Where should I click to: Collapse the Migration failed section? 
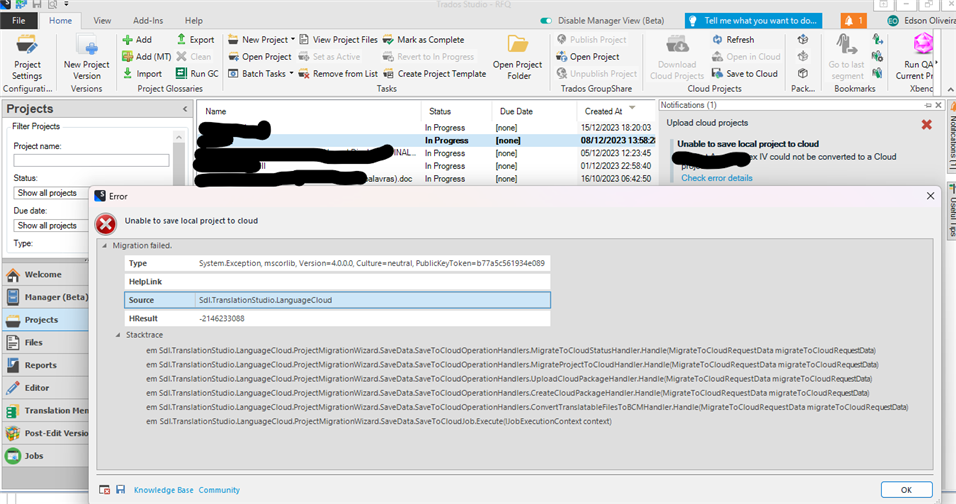click(104, 246)
